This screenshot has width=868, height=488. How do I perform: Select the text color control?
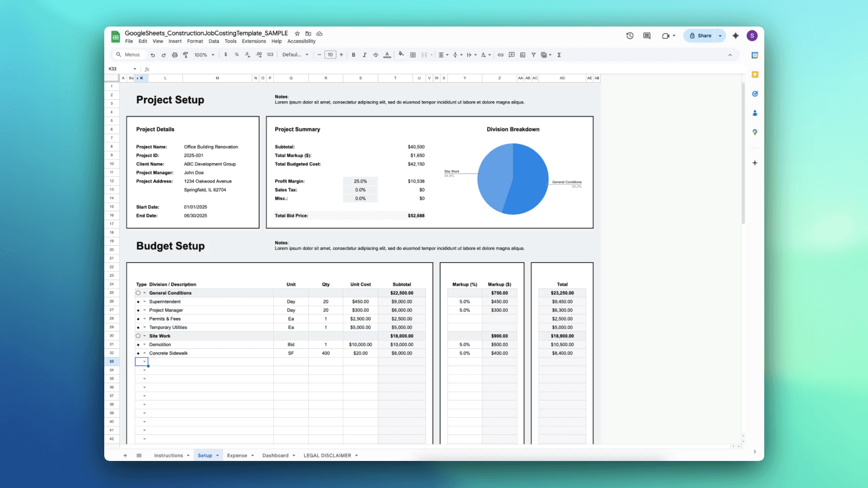[388, 55]
